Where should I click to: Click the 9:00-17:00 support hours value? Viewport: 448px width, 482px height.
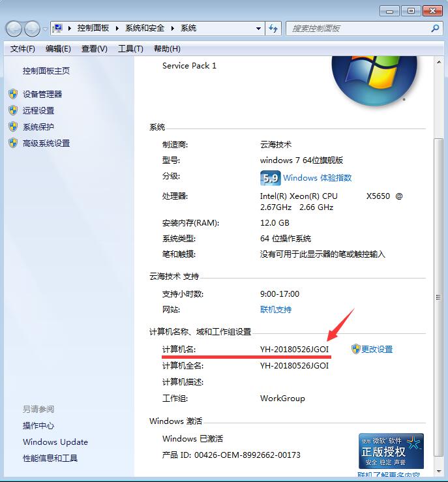pos(280,294)
